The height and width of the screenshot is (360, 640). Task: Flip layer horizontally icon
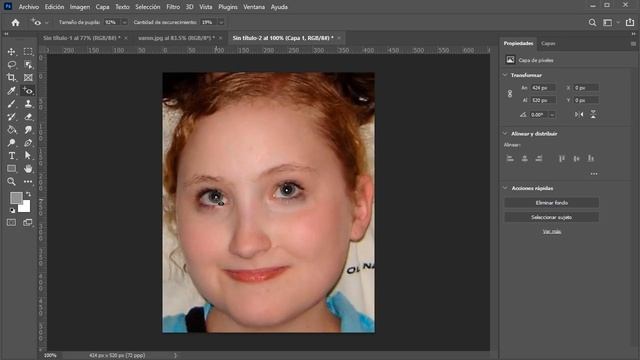click(x=579, y=115)
